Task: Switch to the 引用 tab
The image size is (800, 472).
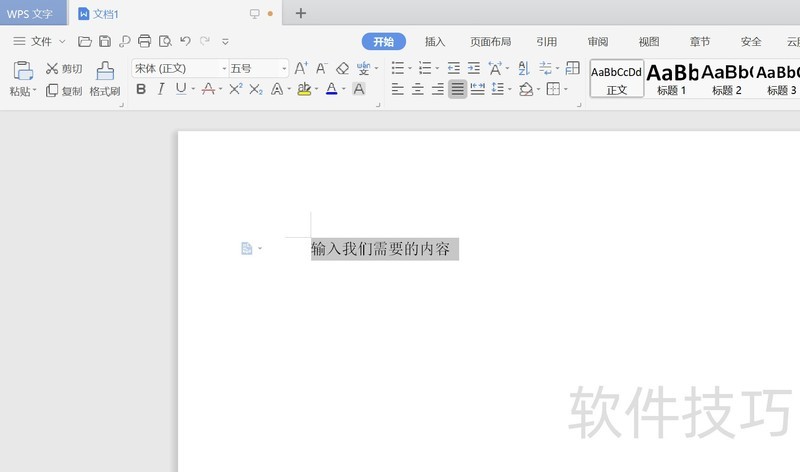Action: tap(546, 41)
